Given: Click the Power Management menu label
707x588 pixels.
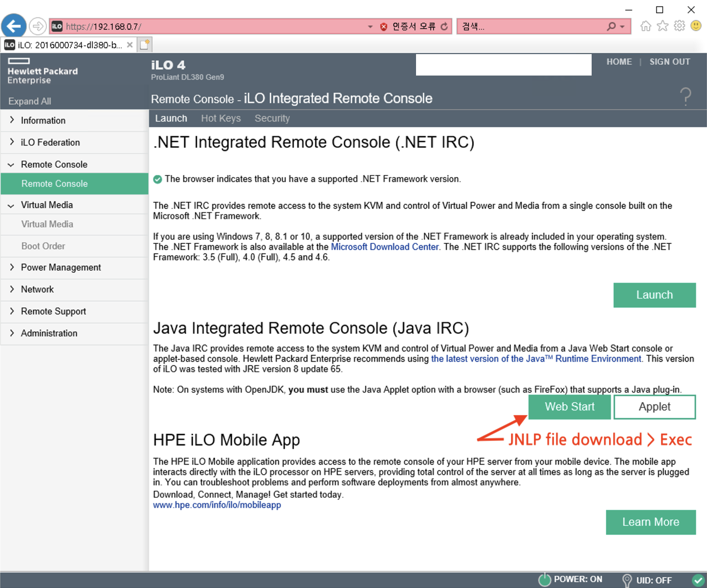Looking at the screenshot, I should [x=61, y=267].
